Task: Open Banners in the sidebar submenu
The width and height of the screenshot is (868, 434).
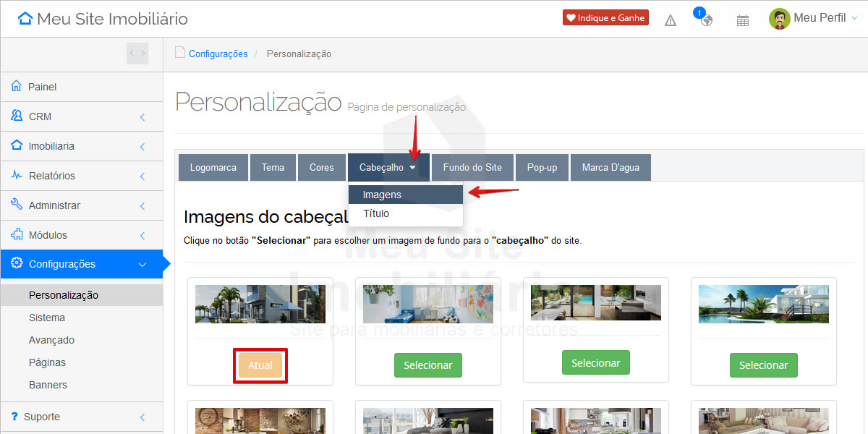Action: pos(48,385)
